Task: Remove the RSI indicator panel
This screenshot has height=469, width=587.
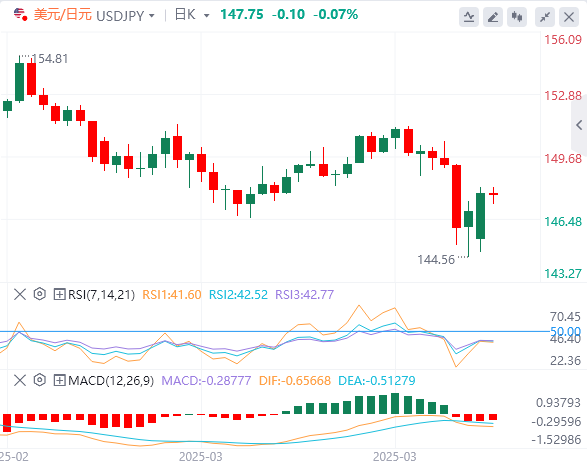Action: (x=20, y=294)
